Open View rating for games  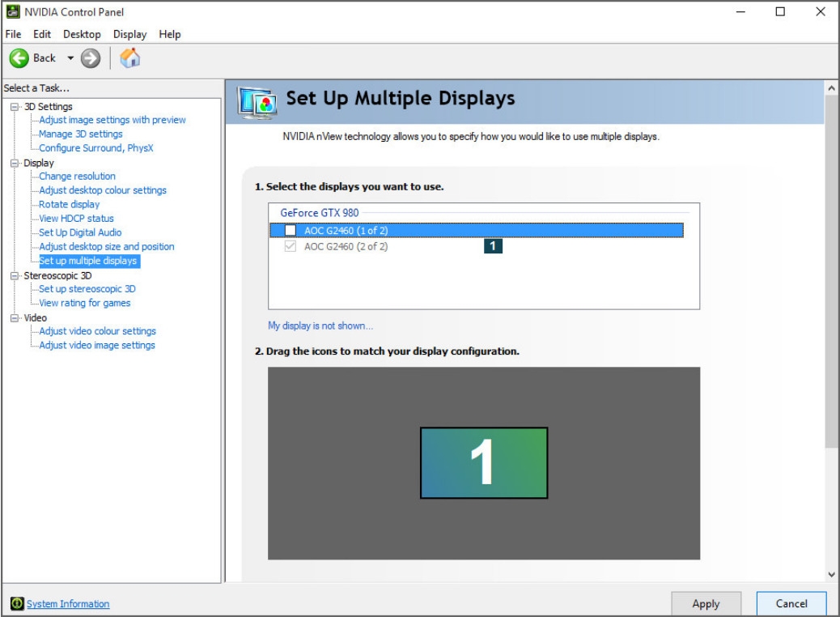pos(85,302)
